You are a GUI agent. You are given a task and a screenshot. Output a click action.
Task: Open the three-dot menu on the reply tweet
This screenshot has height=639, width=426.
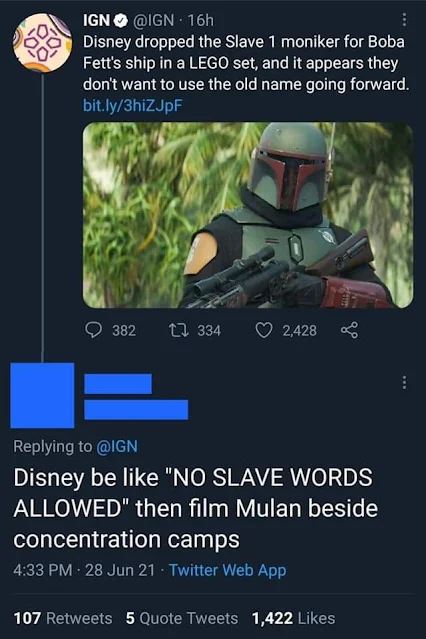[x=404, y=382]
